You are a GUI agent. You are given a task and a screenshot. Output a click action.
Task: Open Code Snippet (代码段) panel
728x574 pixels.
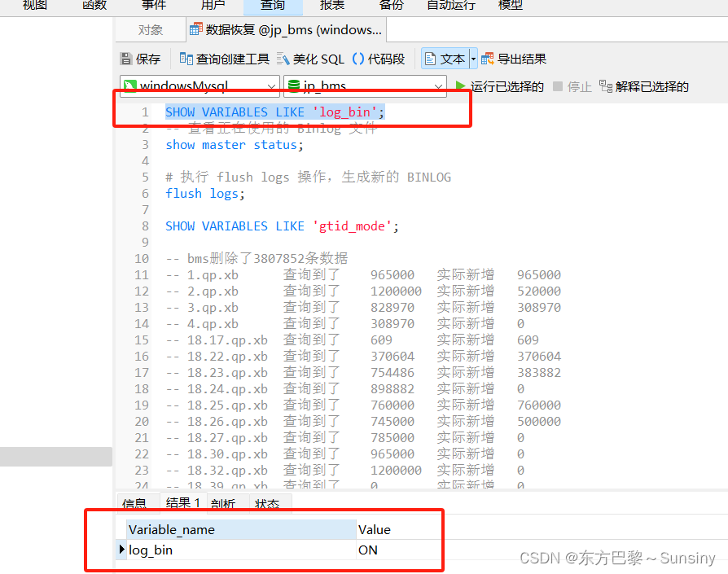(379, 59)
